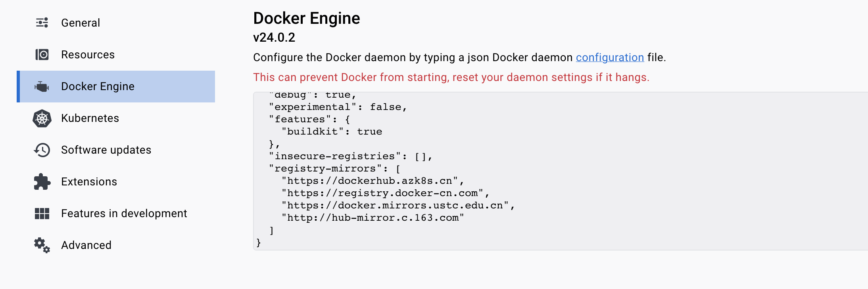
Task: Switch to the Resources settings section
Action: click(x=88, y=54)
